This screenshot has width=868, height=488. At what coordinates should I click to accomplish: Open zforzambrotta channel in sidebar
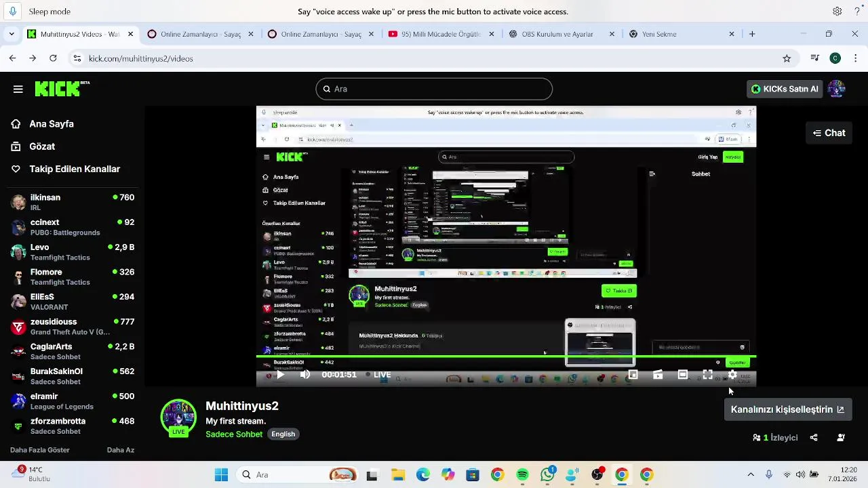pos(73,426)
